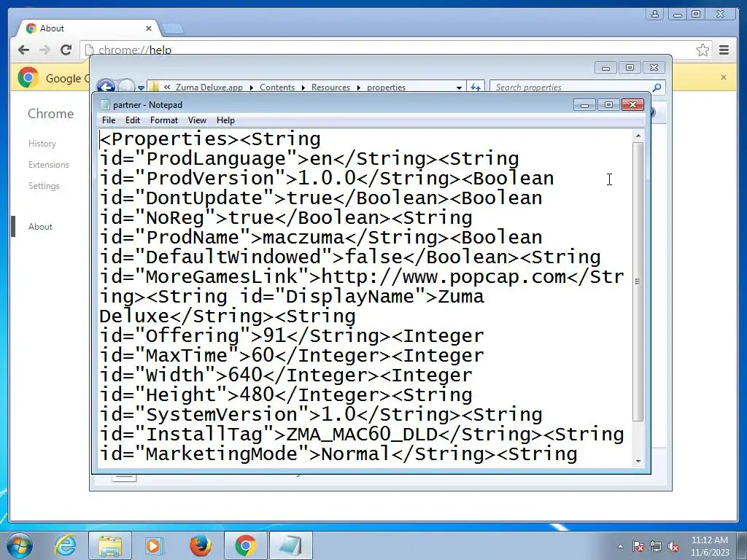Refresh the Explorer folder view

(x=476, y=87)
